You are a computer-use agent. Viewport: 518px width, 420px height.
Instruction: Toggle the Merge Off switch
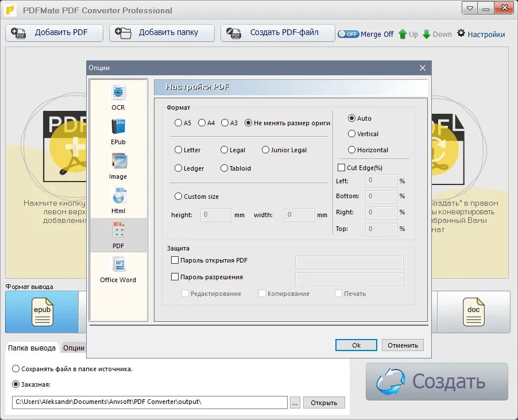point(348,34)
